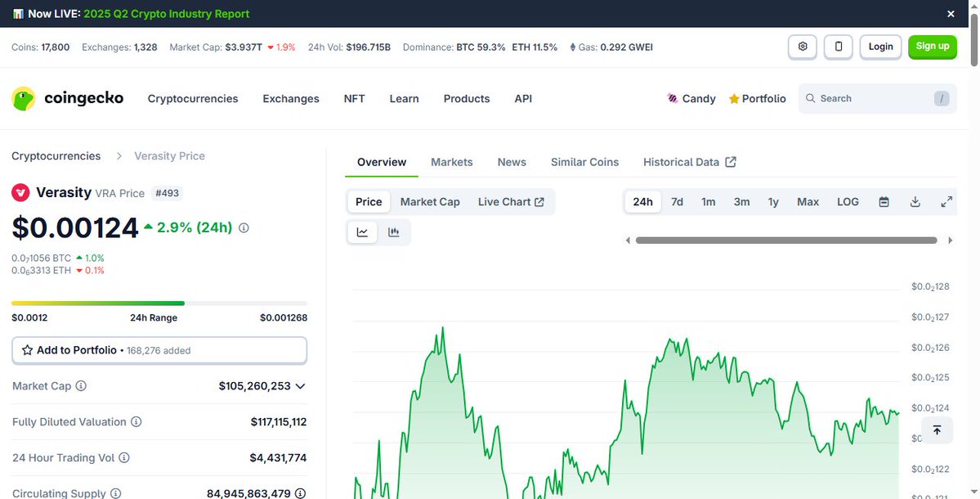The width and height of the screenshot is (980, 499).
Task: Open the Candy rewards link
Action: (691, 99)
